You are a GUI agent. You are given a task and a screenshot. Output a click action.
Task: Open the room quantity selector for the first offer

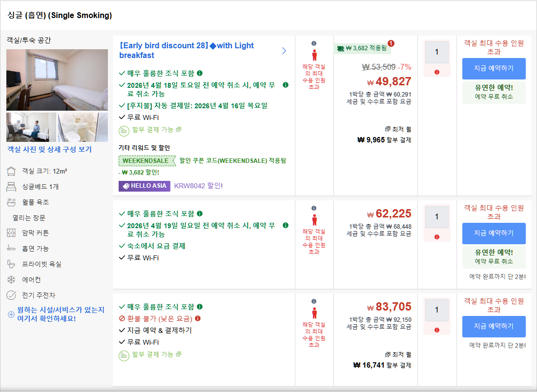coord(436,52)
